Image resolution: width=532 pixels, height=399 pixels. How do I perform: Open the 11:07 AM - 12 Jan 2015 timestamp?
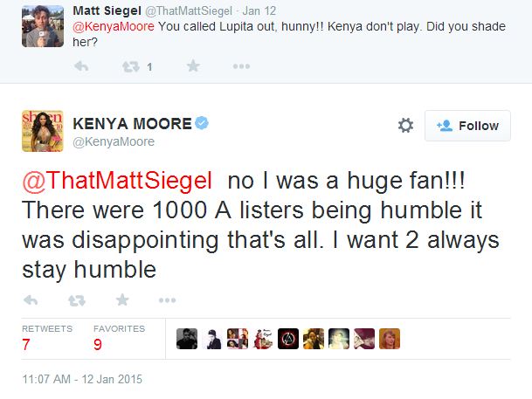click(81, 380)
